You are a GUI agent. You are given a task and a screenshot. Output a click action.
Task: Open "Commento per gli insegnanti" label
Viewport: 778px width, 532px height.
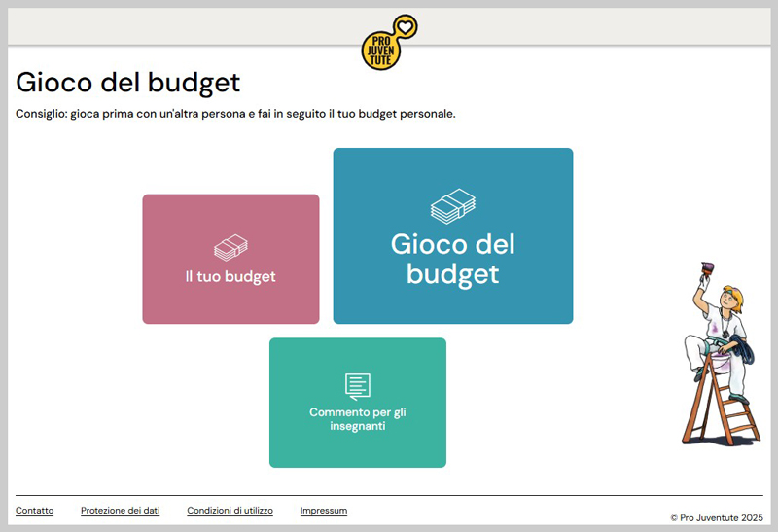(x=358, y=419)
